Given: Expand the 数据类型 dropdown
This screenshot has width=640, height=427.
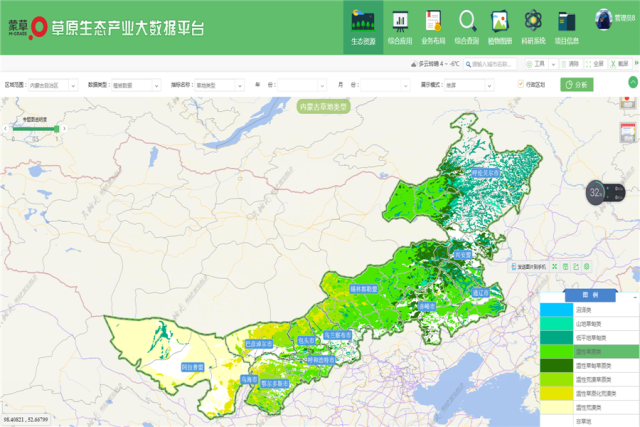Looking at the screenshot, I should (x=133, y=86).
